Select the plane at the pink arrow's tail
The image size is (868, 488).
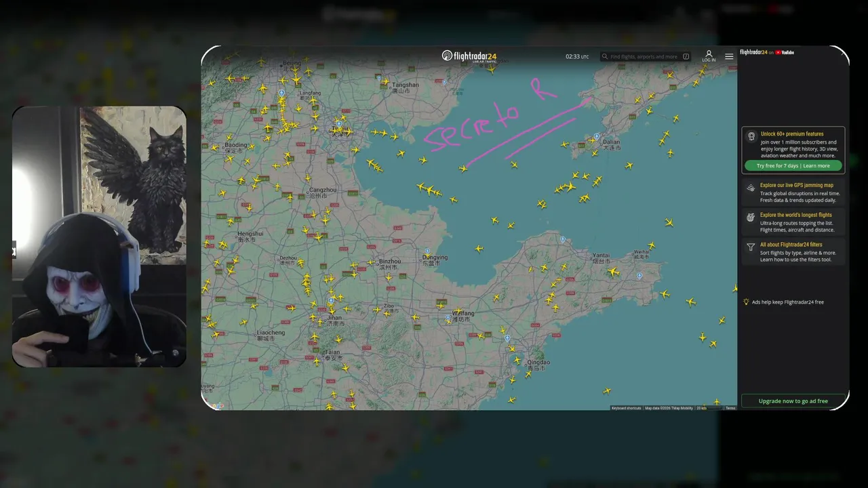(463, 169)
